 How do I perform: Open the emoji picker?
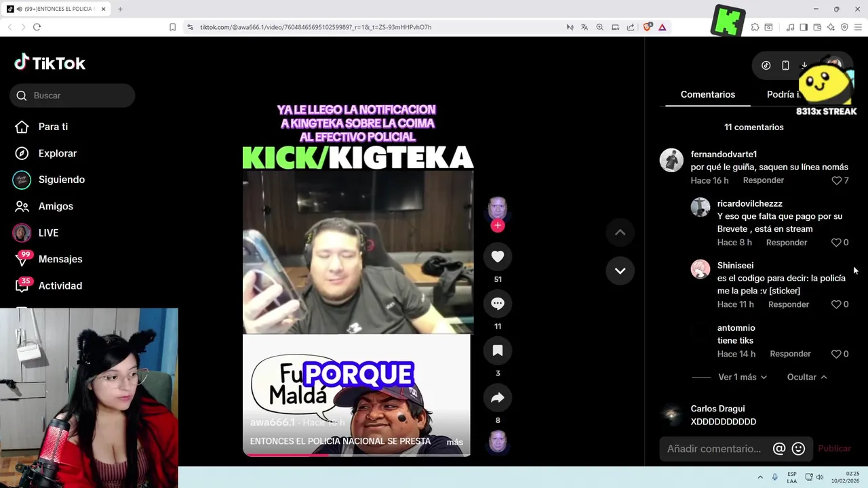point(799,449)
